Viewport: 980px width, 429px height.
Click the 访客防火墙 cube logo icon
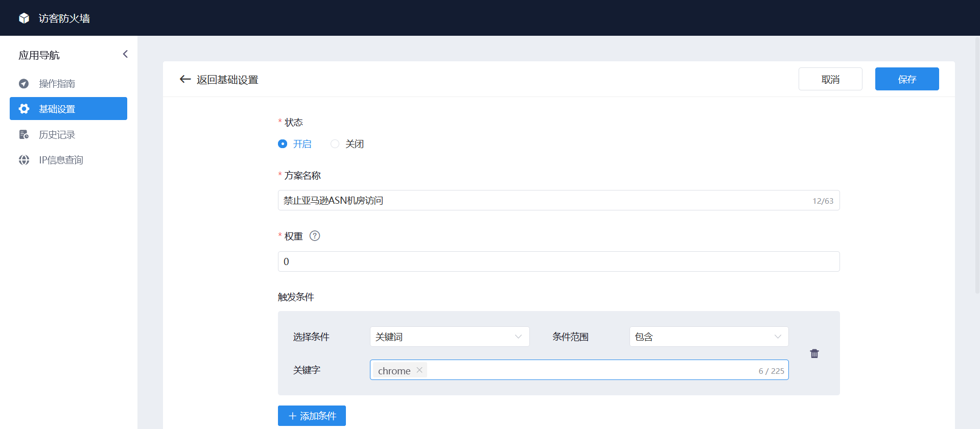[x=24, y=18]
